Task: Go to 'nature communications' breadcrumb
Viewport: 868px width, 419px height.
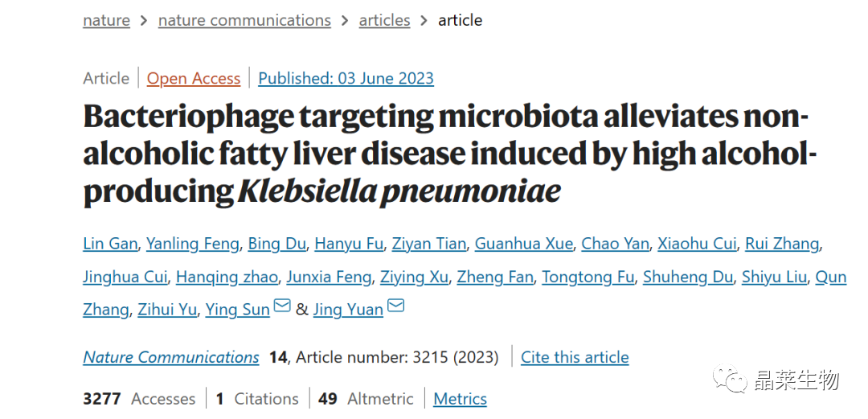Action: point(244,21)
